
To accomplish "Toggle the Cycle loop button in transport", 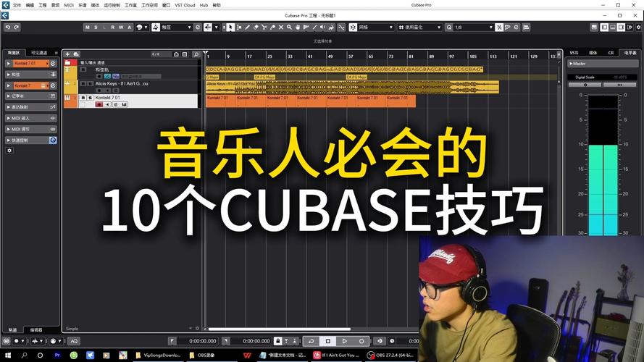I will [x=311, y=341].
